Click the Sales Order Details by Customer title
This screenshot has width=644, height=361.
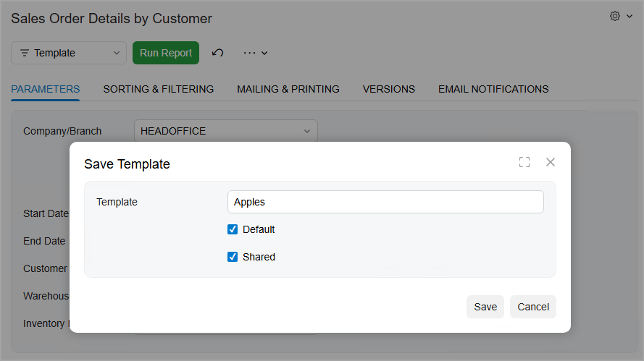pyautogui.click(x=112, y=19)
